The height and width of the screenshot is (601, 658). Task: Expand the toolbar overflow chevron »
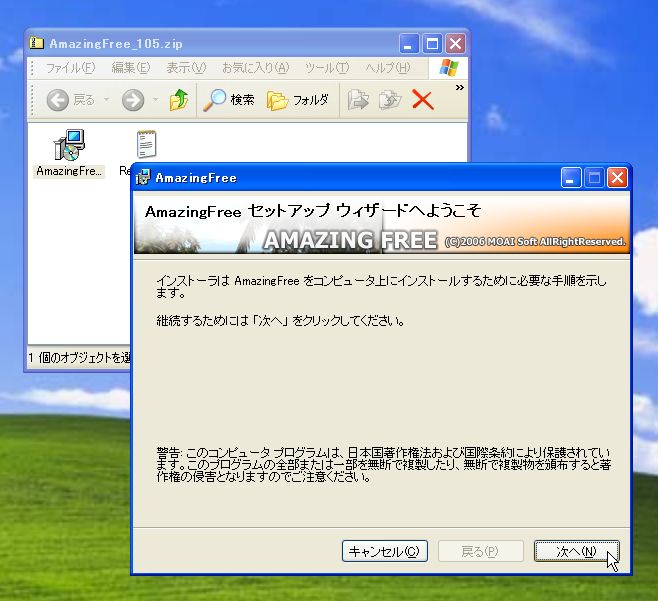(460, 88)
